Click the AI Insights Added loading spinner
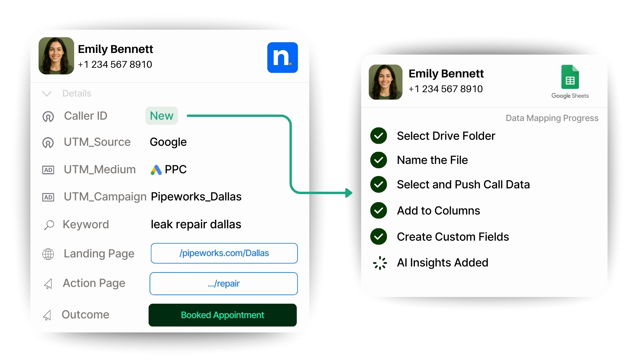This screenshot has height=362, width=644. pos(380,263)
